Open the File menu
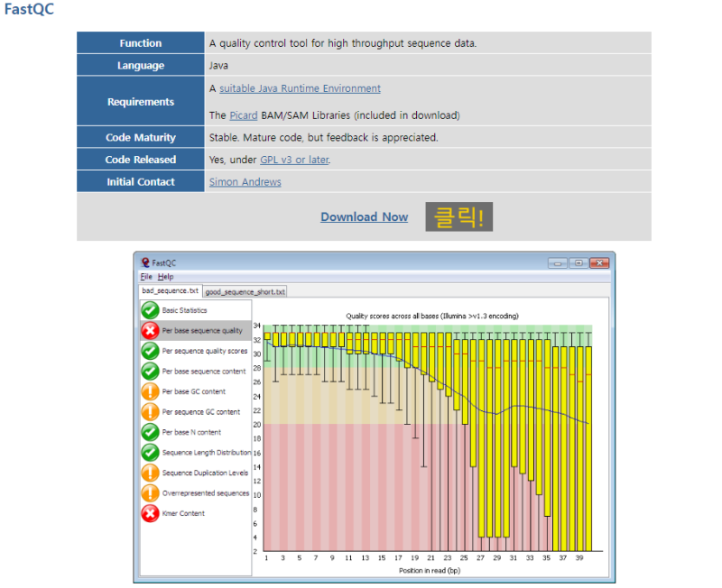722x588 pixels. [144, 276]
